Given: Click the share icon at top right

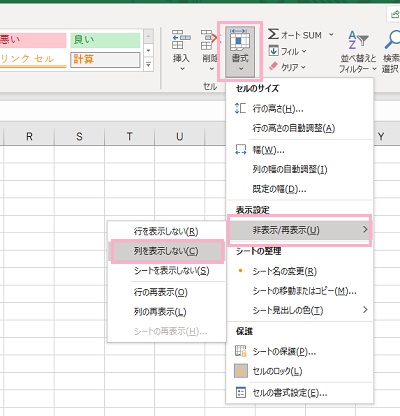Looking at the screenshot, I should point(394,14).
